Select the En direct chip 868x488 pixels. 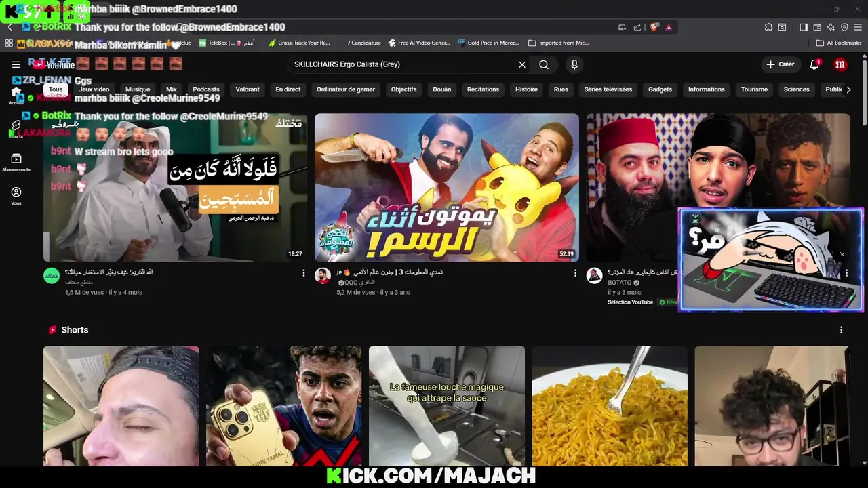[288, 89]
